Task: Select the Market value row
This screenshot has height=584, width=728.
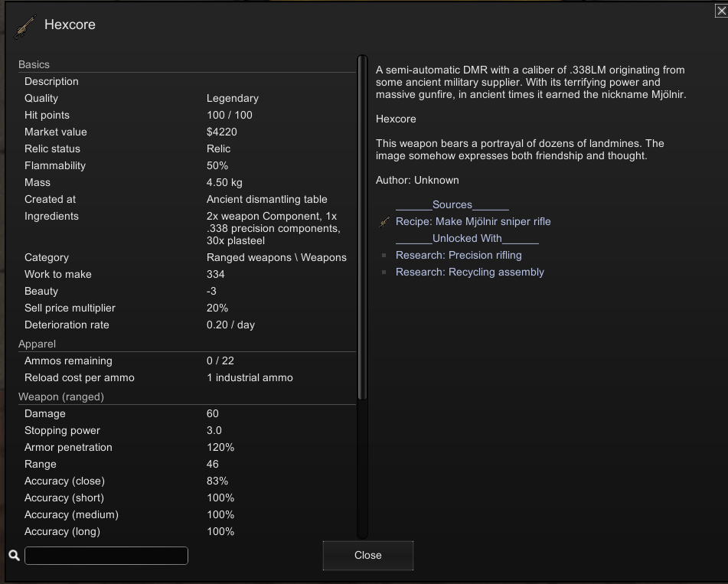Action: [x=187, y=132]
